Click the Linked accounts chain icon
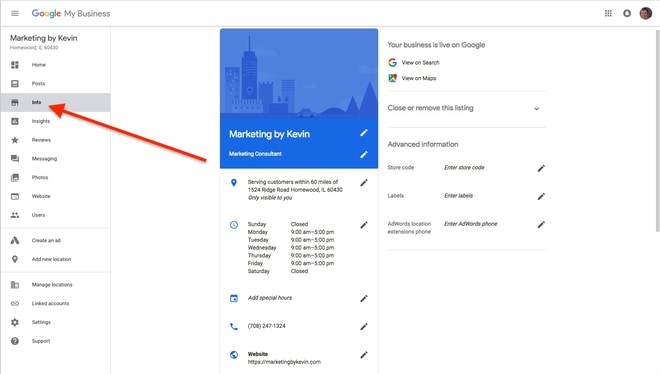The height and width of the screenshot is (374, 660). pos(15,303)
